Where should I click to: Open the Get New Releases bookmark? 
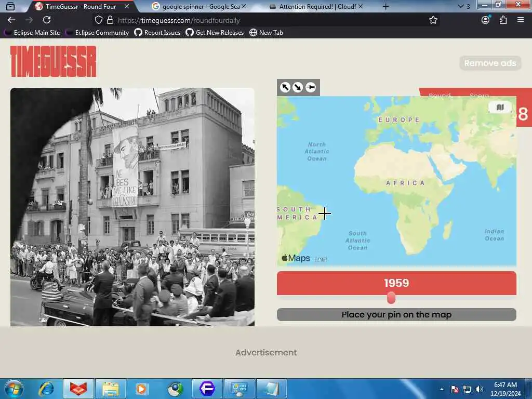click(x=215, y=33)
